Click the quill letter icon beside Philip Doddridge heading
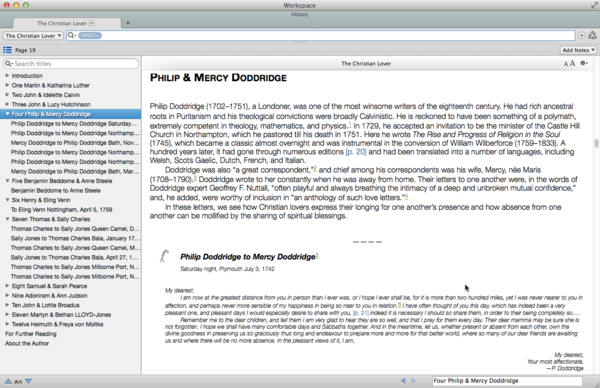The image size is (600, 388). click(164, 256)
